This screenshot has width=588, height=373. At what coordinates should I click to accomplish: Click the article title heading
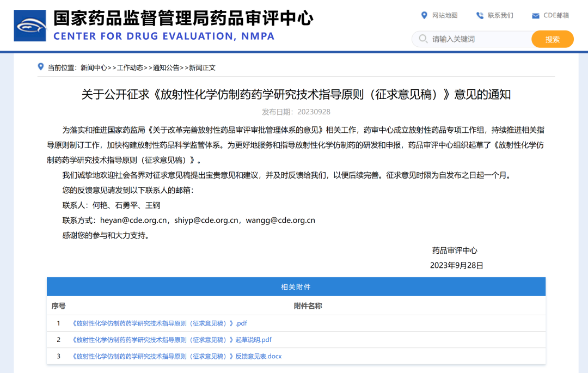point(296,94)
